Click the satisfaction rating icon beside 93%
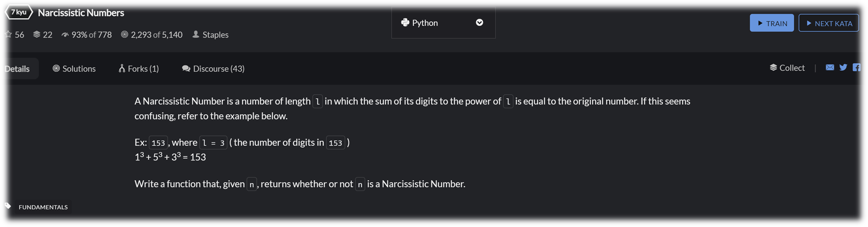The width and height of the screenshot is (868, 227). click(65, 35)
